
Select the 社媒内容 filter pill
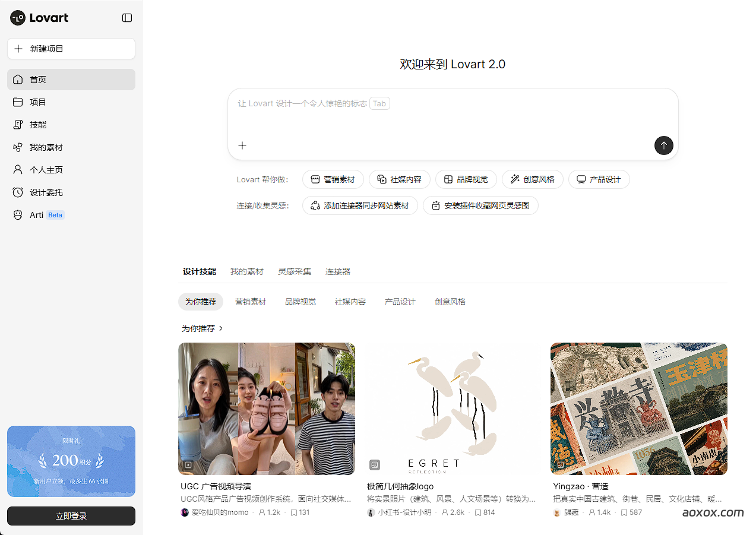350,302
